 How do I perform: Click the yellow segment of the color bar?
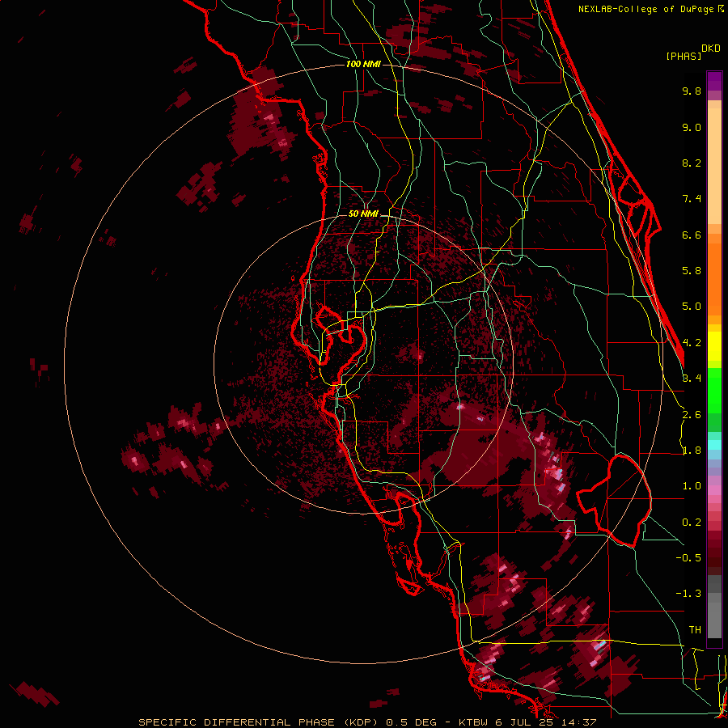point(714,346)
